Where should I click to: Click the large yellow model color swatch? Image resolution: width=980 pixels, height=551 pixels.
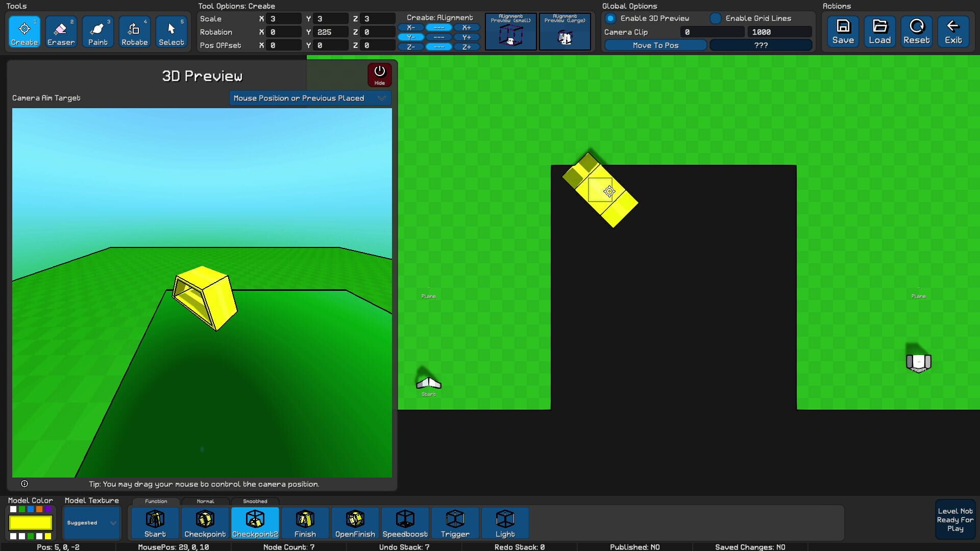click(x=31, y=523)
